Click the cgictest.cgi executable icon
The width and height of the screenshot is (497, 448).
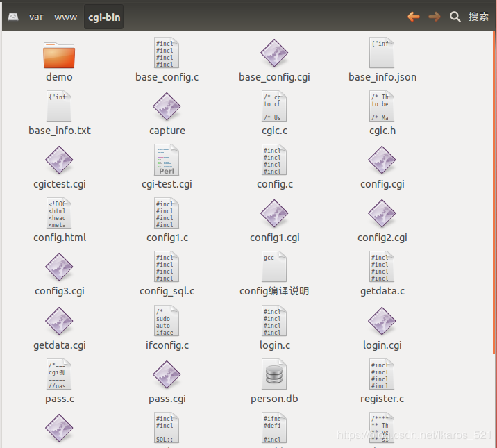pyautogui.click(x=59, y=160)
